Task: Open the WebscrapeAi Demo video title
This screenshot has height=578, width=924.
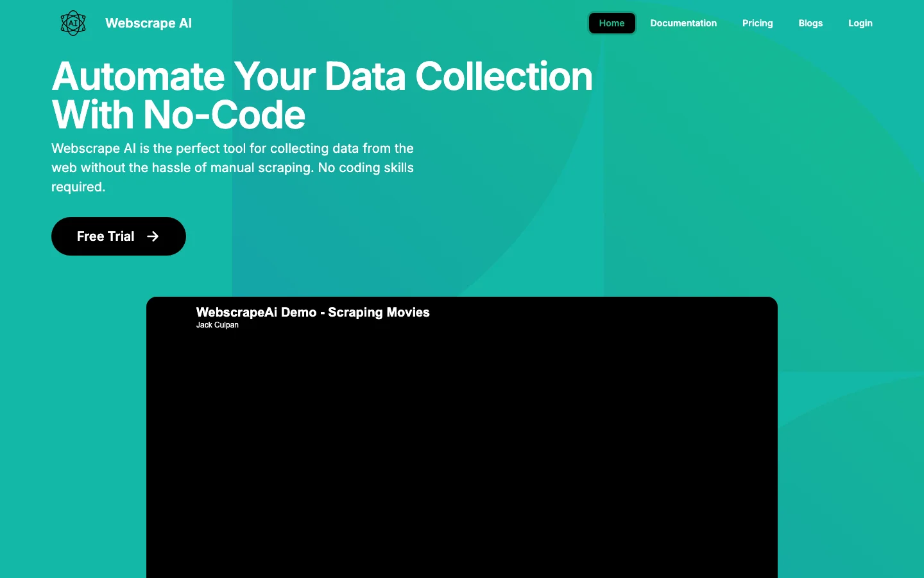Action: coord(313,312)
